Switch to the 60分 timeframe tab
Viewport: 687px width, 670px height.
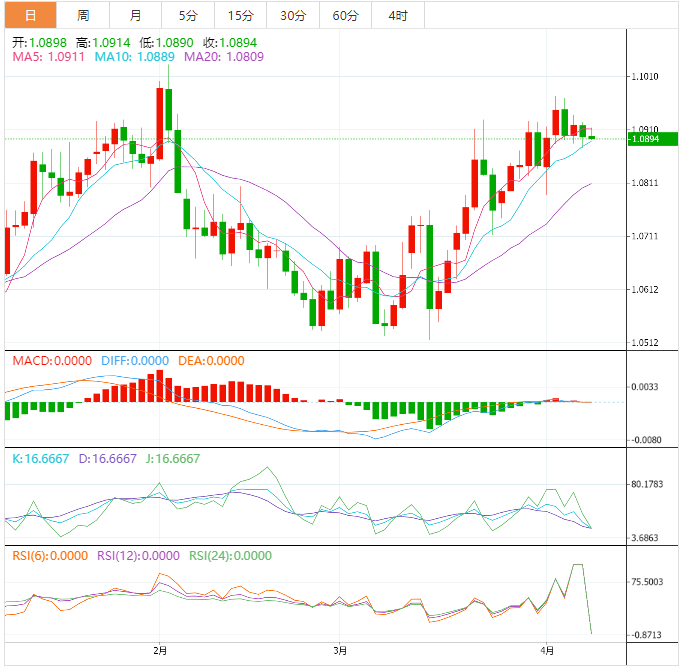(345, 15)
